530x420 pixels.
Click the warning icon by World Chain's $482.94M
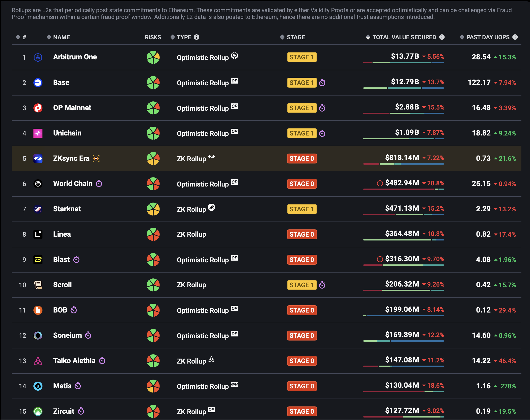tap(380, 183)
